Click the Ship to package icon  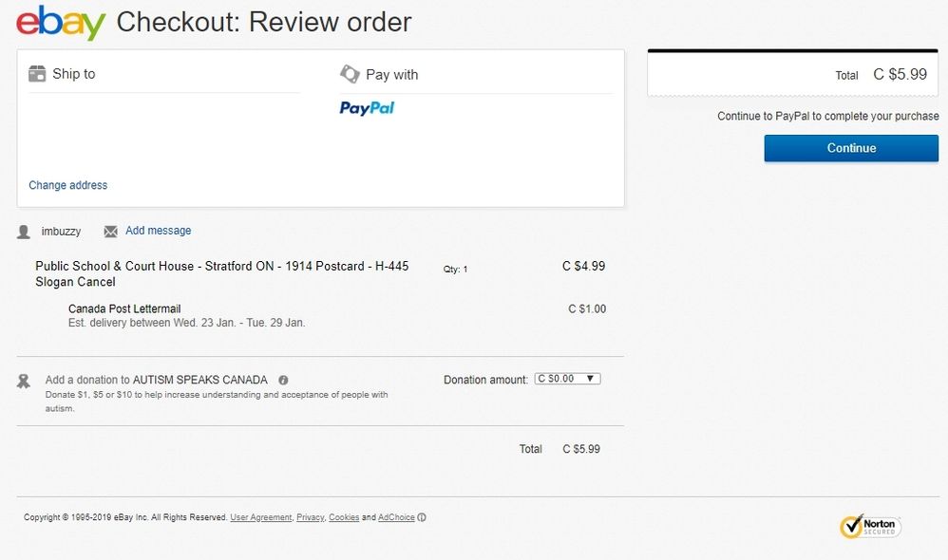pos(37,74)
